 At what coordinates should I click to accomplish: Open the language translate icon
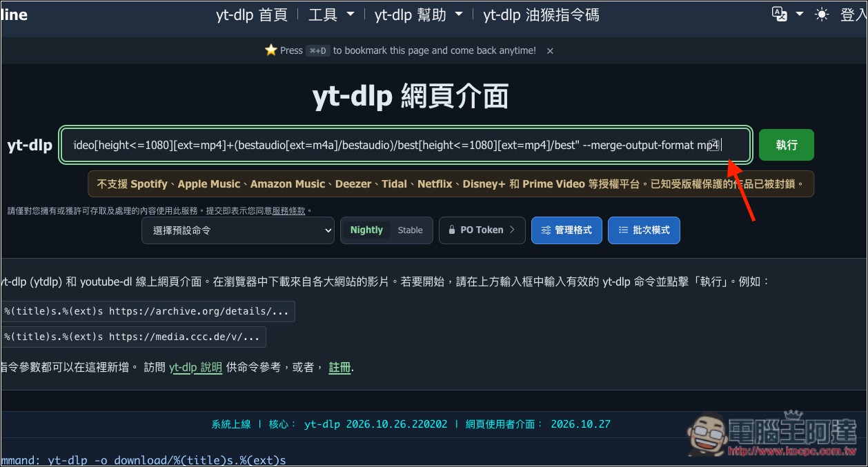click(780, 14)
